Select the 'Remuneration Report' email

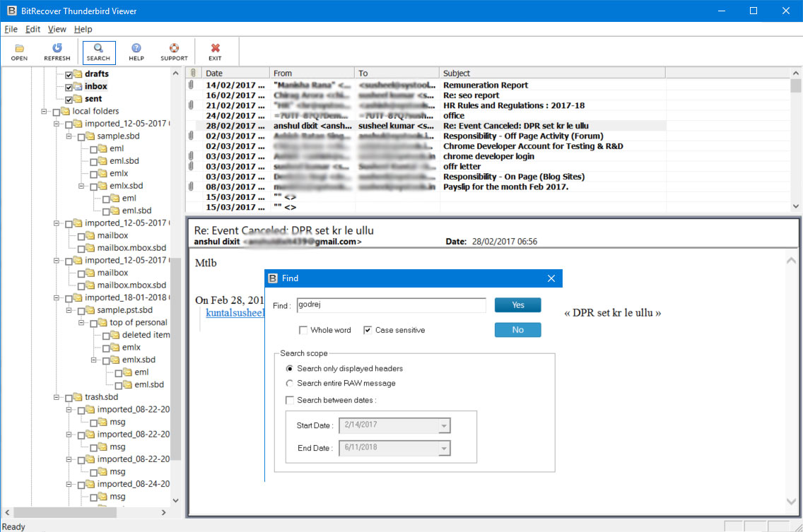click(486, 85)
